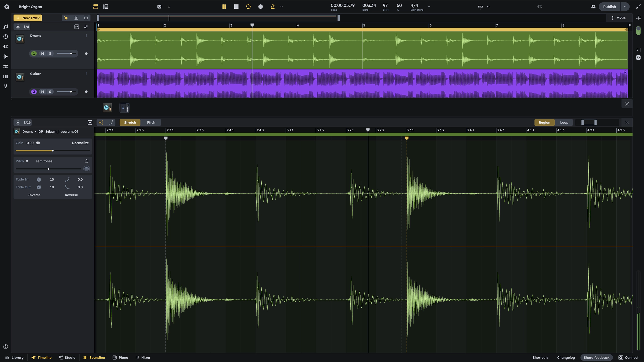Expand the time signature dropdown
The width and height of the screenshot is (644, 362).
click(429, 7)
